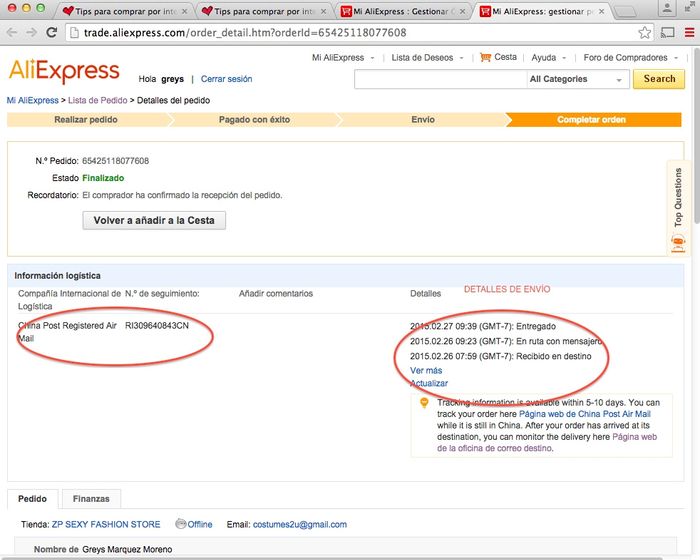Close the active Mi AliExpress: gestionar tab
The height and width of the screenshot is (560, 700).
601,12
